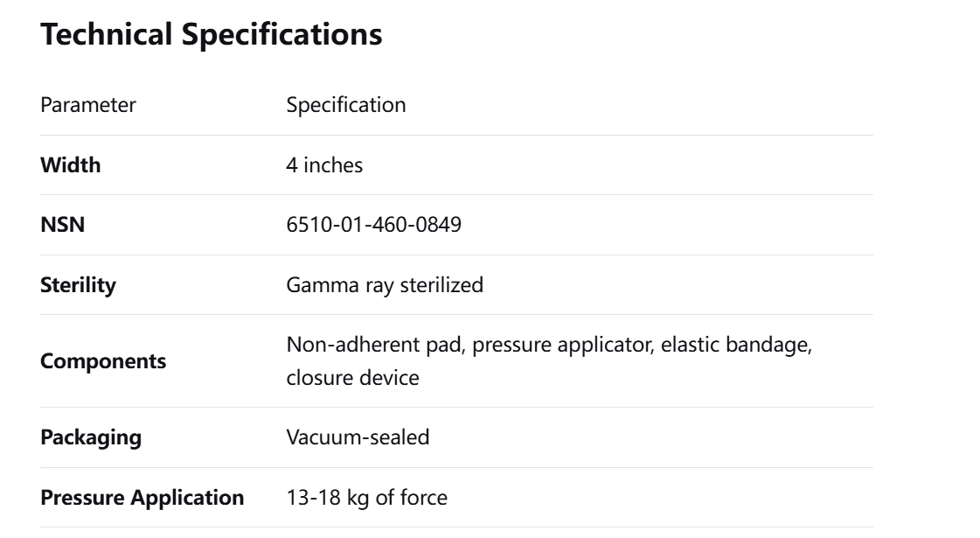Select the Packaging row label
980x538 pixels.
pos(91,437)
